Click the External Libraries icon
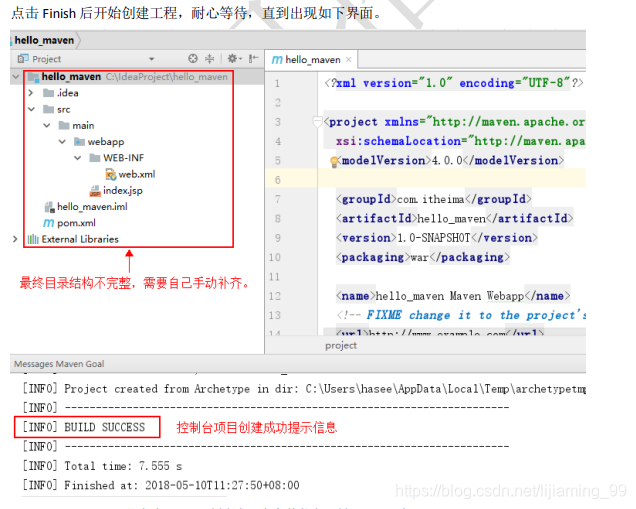636x509 pixels. pos(33,239)
